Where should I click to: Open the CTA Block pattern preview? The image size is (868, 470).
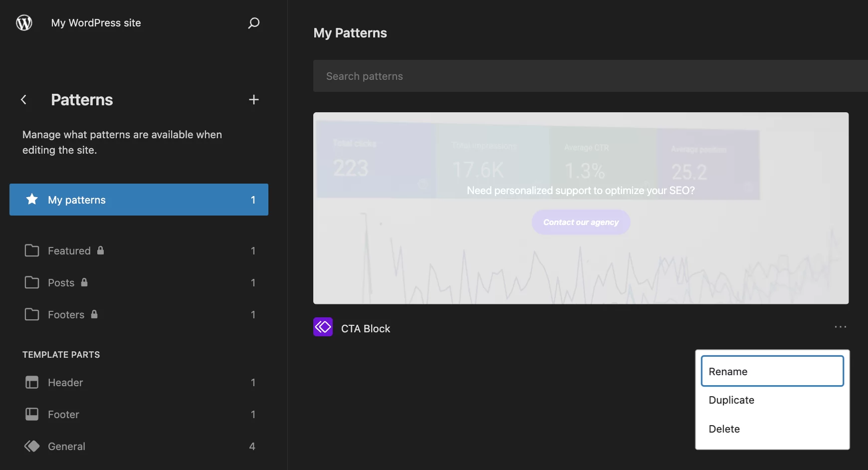click(x=581, y=208)
